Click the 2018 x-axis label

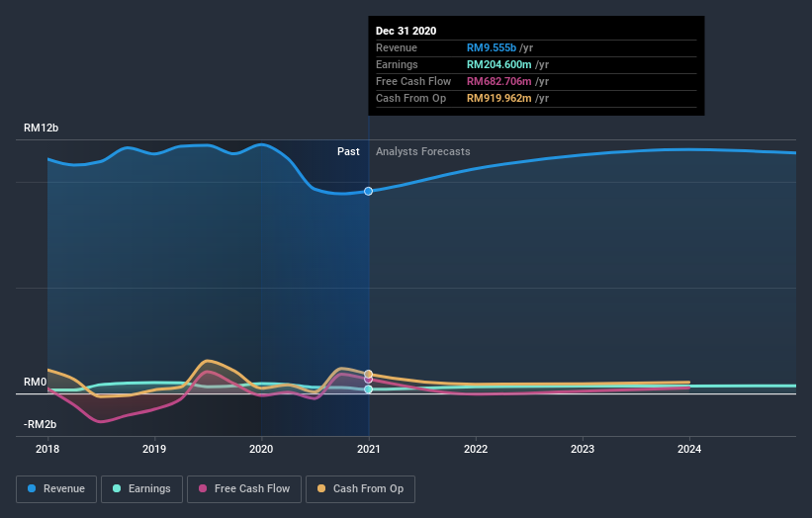coord(47,449)
